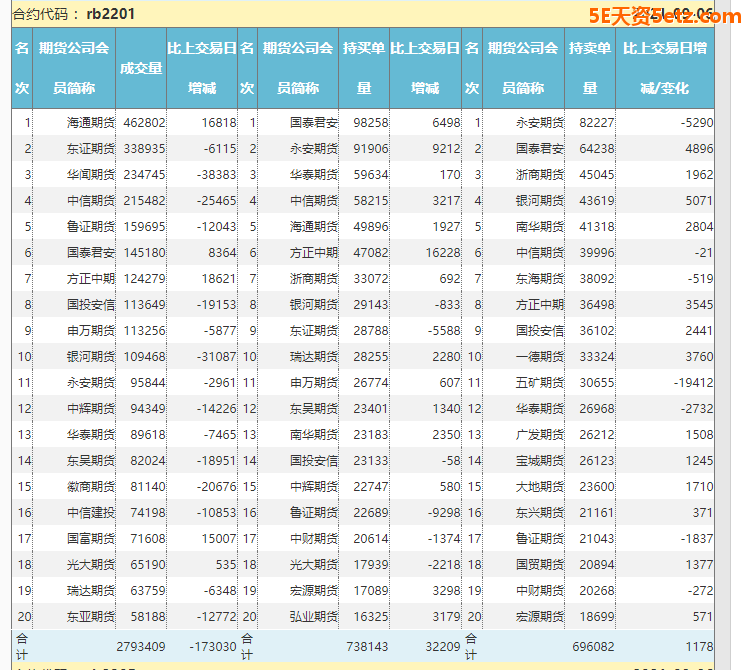Click the 持买单量 column header

[364, 68]
